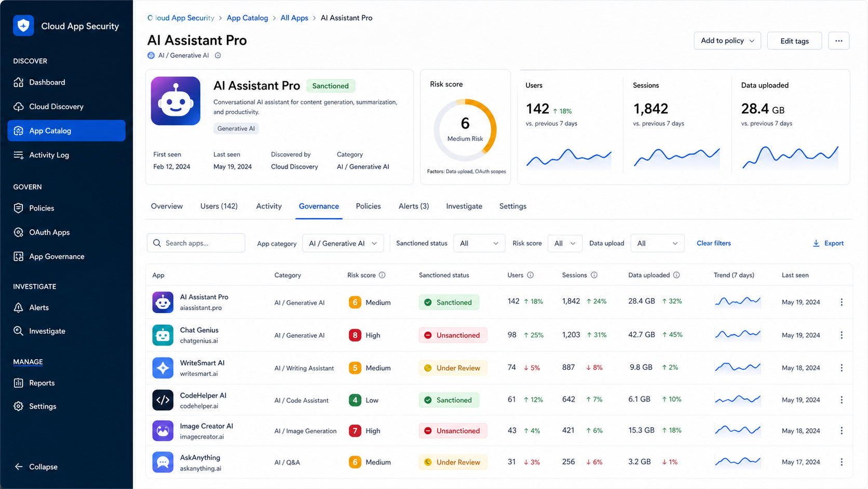Click the Search apps input field
The width and height of the screenshot is (868, 489).
pyautogui.click(x=196, y=243)
